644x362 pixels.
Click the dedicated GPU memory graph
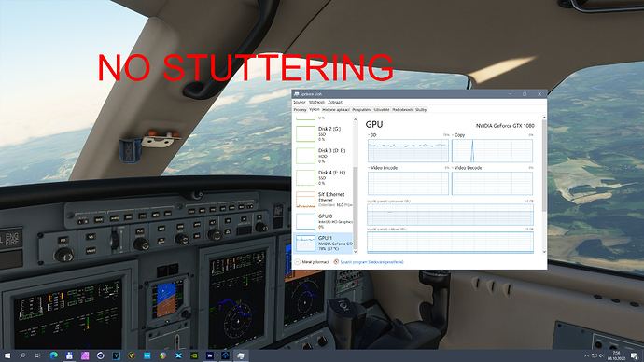point(450,215)
